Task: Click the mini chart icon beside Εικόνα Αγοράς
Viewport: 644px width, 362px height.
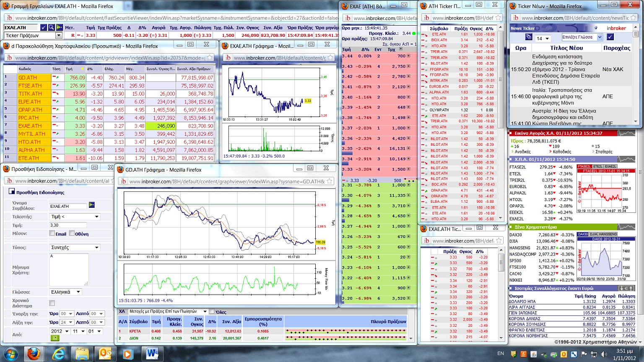Action: tap(626, 133)
